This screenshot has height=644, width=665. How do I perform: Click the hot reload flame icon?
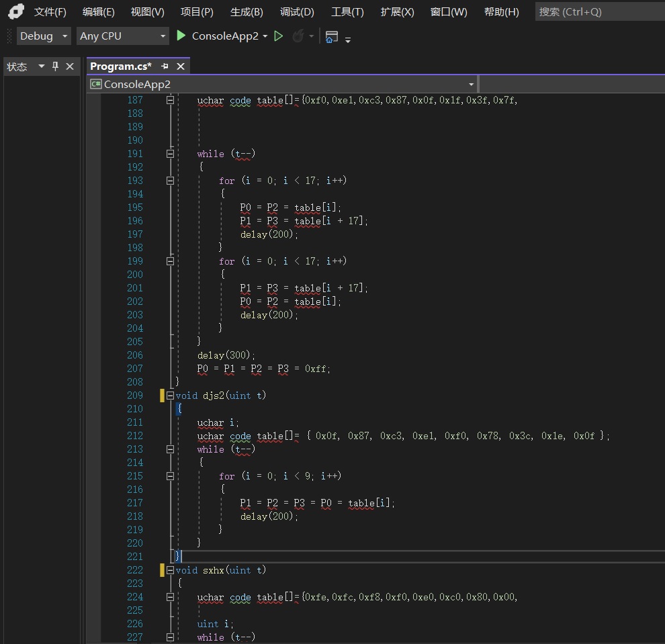coord(298,36)
